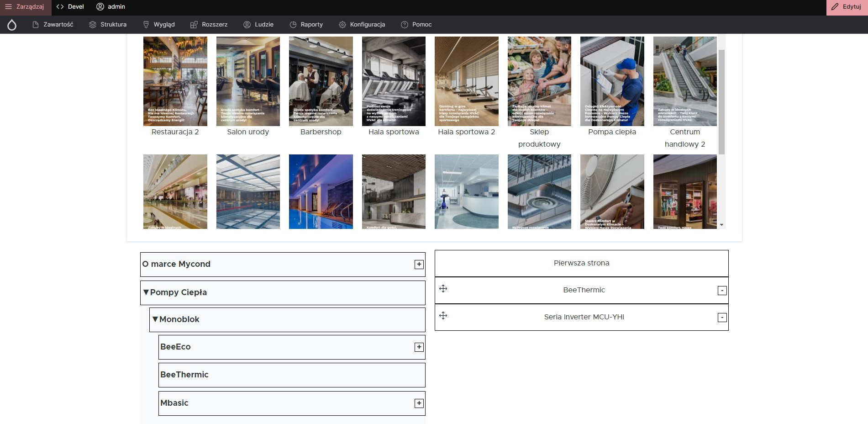
Task: Remove Seria Inverter MCU-YHI with minus box
Action: pyautogui.click(x=722, y=318)
